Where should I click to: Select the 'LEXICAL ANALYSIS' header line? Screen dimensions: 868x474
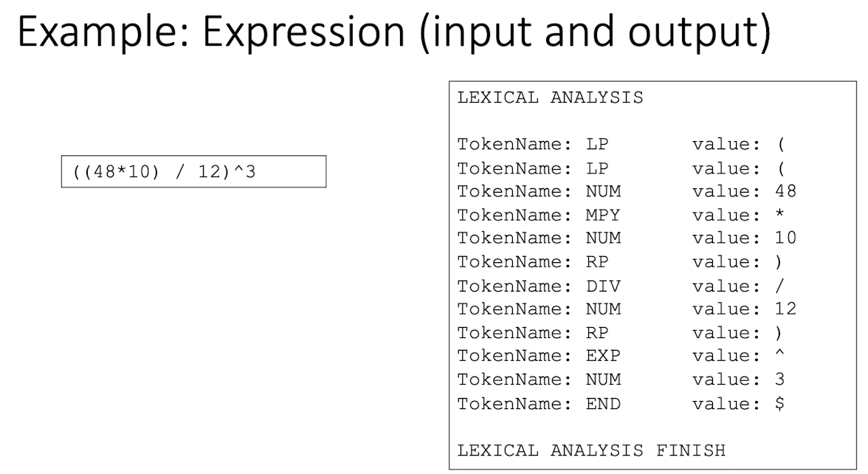550,97
